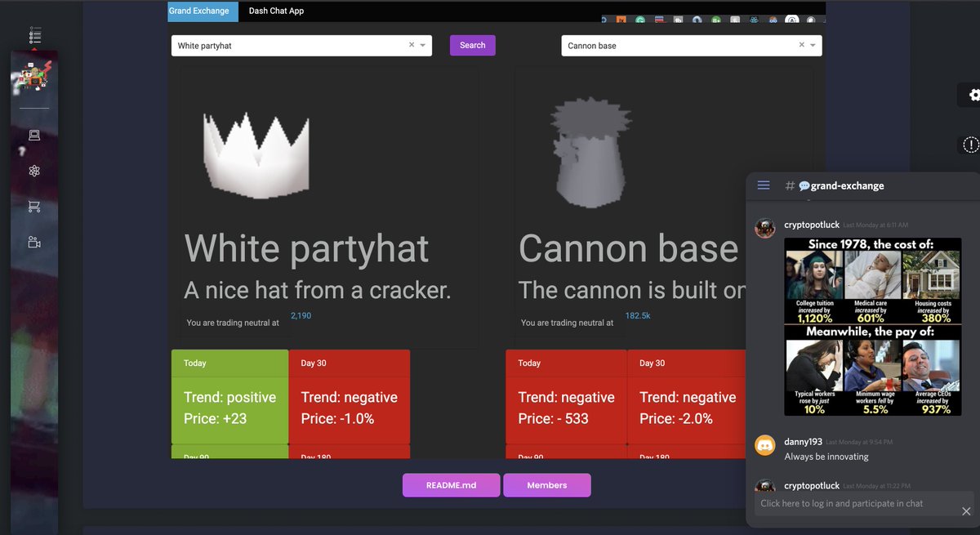Click timestamp 'Last Monday at 9:54 PM'
Viewport: 980px width, 535px height.
860,442
